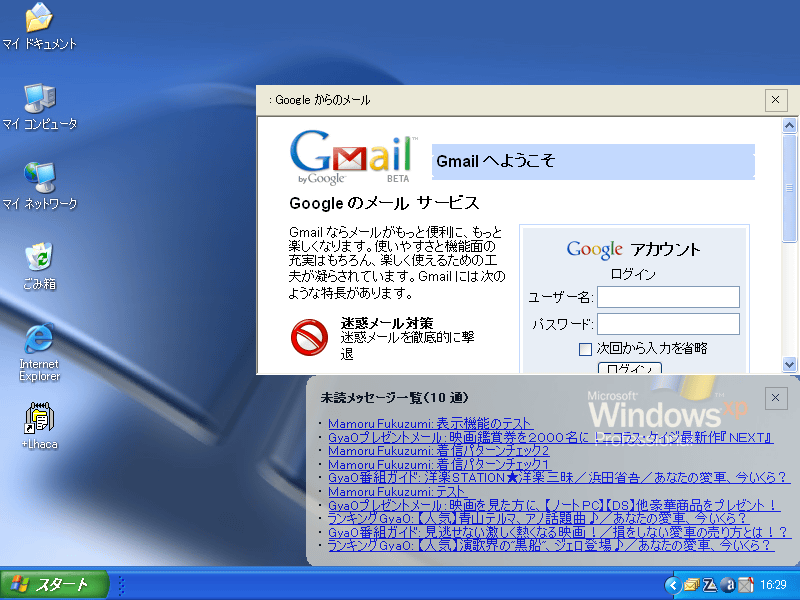Click the パスワード input field
The width and height of the screenshot is (800, 600).
pyautogui.click(x=668, y=324)
